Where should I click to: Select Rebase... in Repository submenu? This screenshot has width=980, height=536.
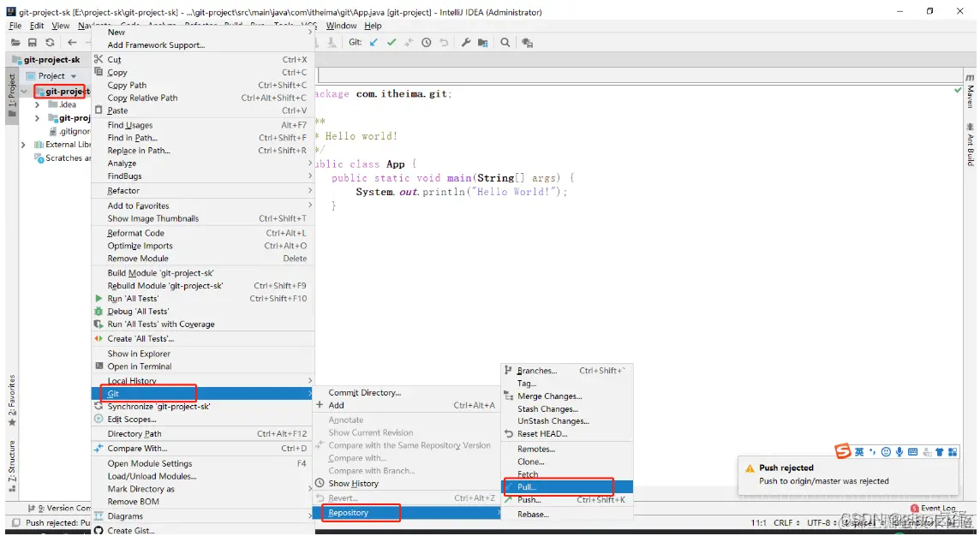567,514
